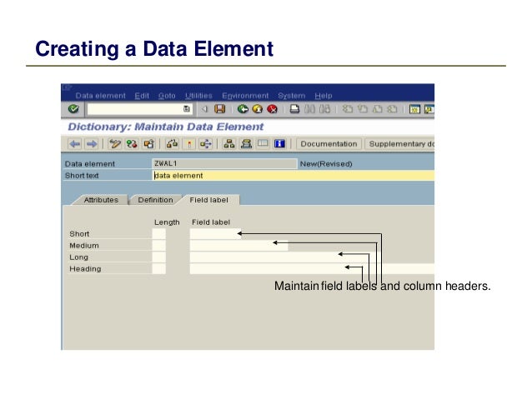Click the Heading field label input

312,269
